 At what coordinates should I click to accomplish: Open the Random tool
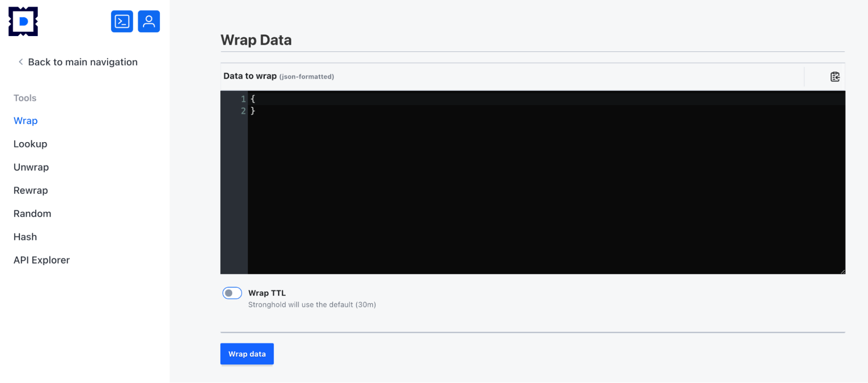(33, 213)
